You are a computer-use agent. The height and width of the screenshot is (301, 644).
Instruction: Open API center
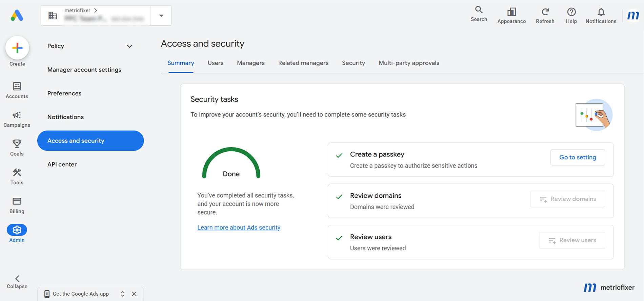(62, 165)
